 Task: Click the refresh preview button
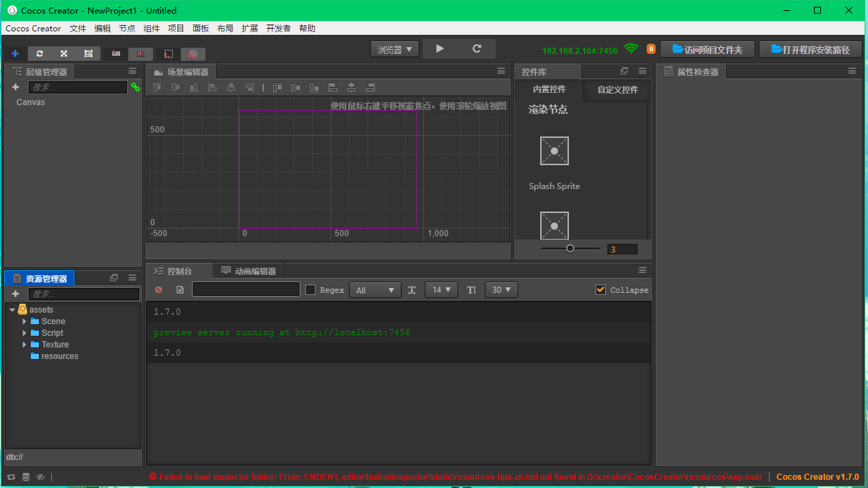(x=477, y=48)
